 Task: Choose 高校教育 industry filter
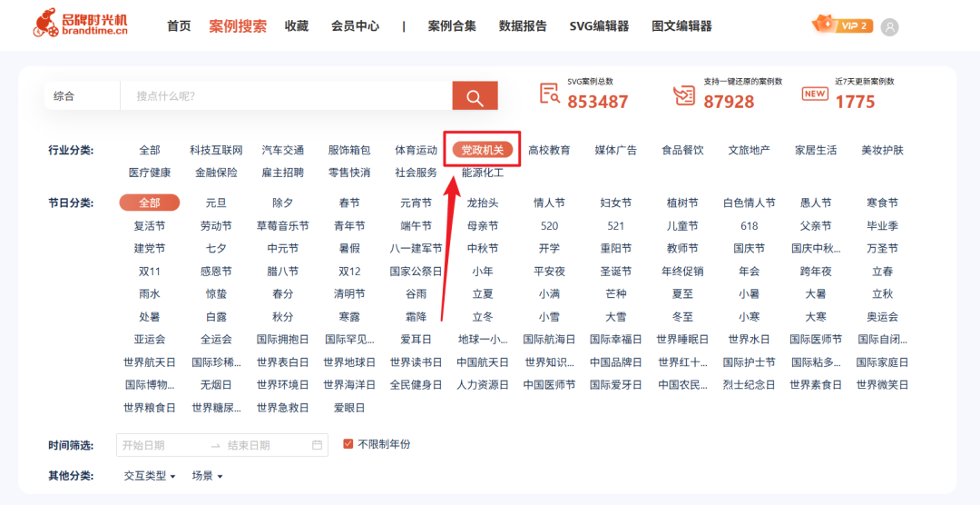tap(549, 150)
